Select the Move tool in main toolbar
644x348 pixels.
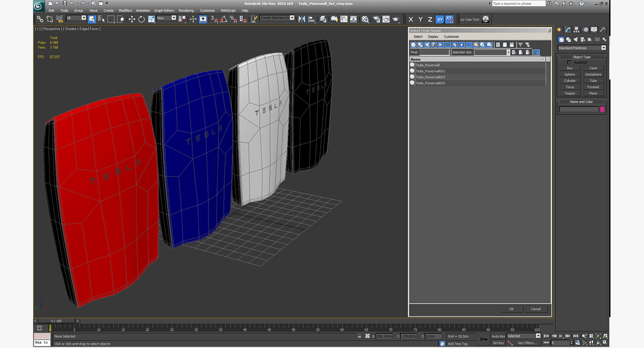[132, 19]
